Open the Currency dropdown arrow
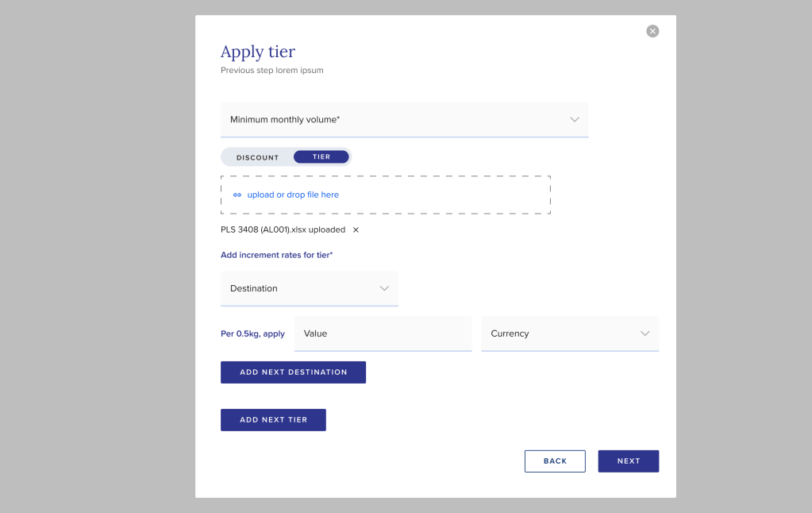Image resolution: width=812 pixels, height=513 pixels. pos(645,334)
